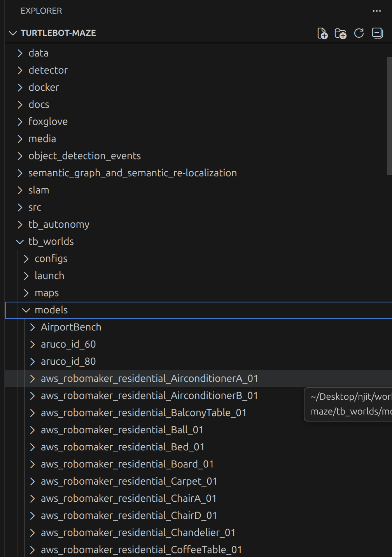This screenshot has height=557, width=392.
Task: Select aws_robomaker_residential_AirconditionerB_01 folder
Action: [x=149, y=396]
